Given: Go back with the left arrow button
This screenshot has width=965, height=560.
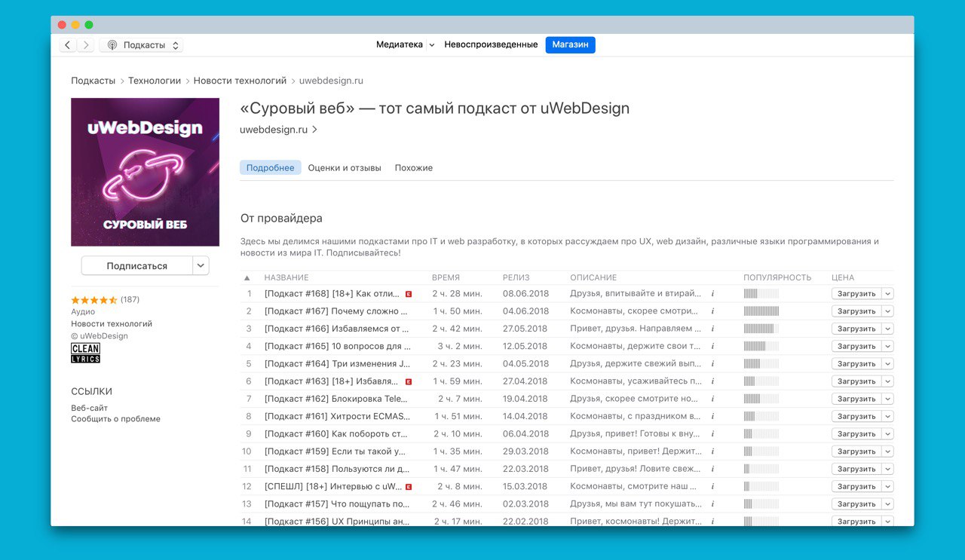Looking at the screenshot, I should (68, 45).
